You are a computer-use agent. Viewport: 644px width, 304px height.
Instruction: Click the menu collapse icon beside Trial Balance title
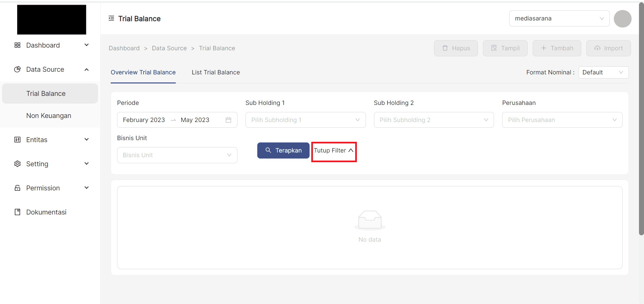click(111, 18)
